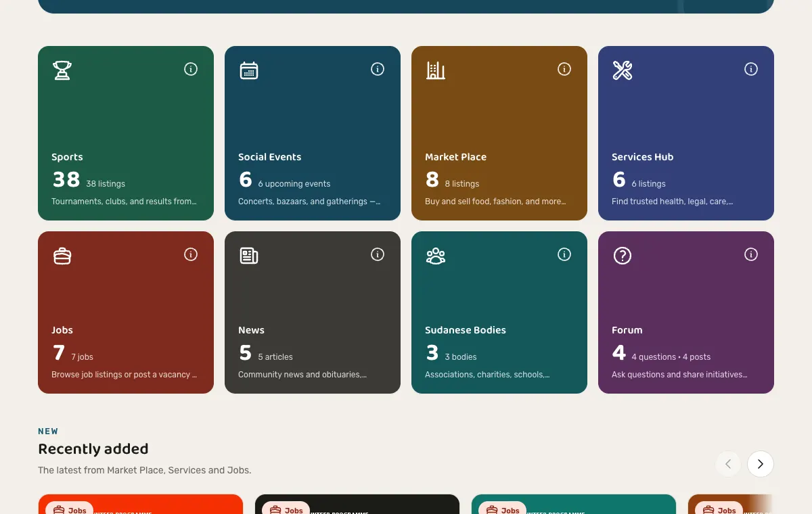
Task: Click the tools icon on Services Hub
Action: [x=623, y=70]
